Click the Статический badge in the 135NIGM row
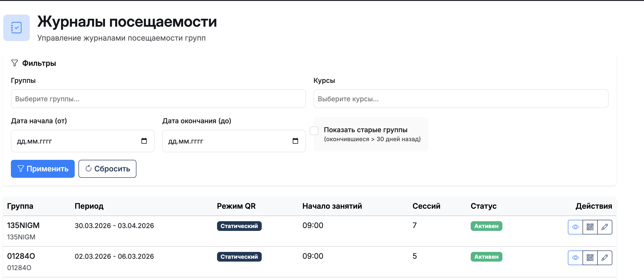 [239, 226]
